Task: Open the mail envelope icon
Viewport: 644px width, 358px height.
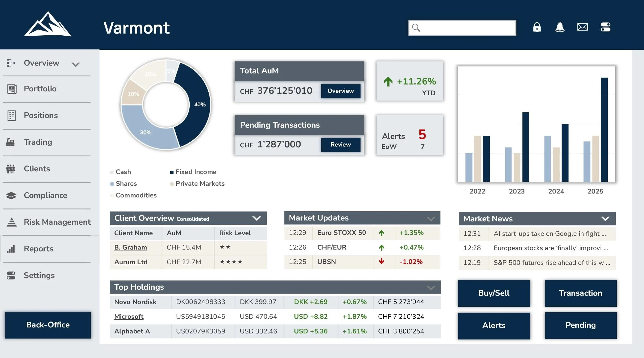Action: click(x=582, y=27)
